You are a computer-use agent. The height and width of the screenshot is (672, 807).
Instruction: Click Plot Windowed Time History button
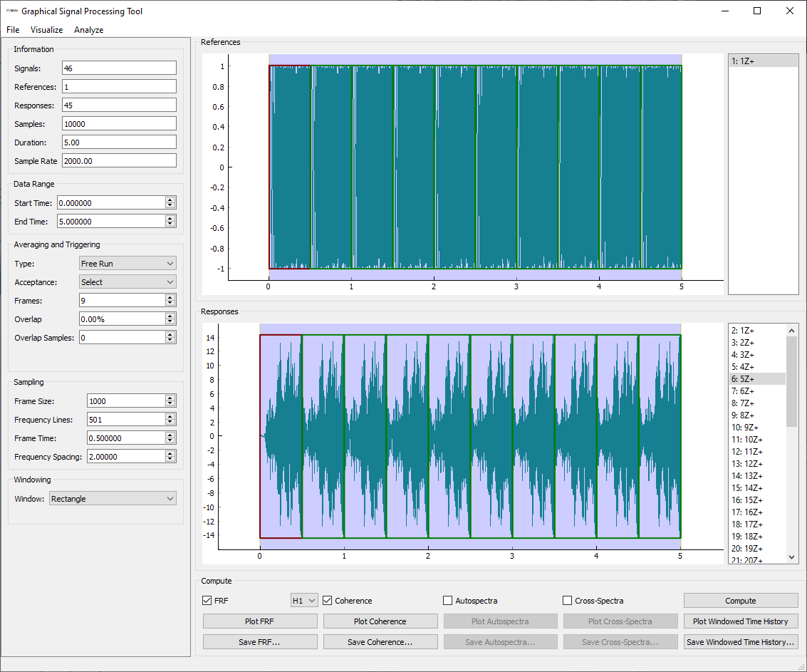[740, 621]
